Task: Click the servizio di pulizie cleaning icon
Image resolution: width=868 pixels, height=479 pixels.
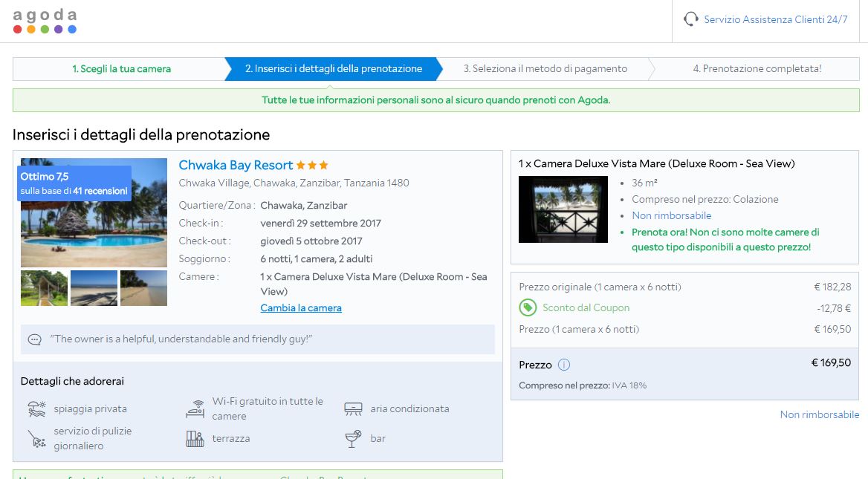Action: (x=36, y=439)
